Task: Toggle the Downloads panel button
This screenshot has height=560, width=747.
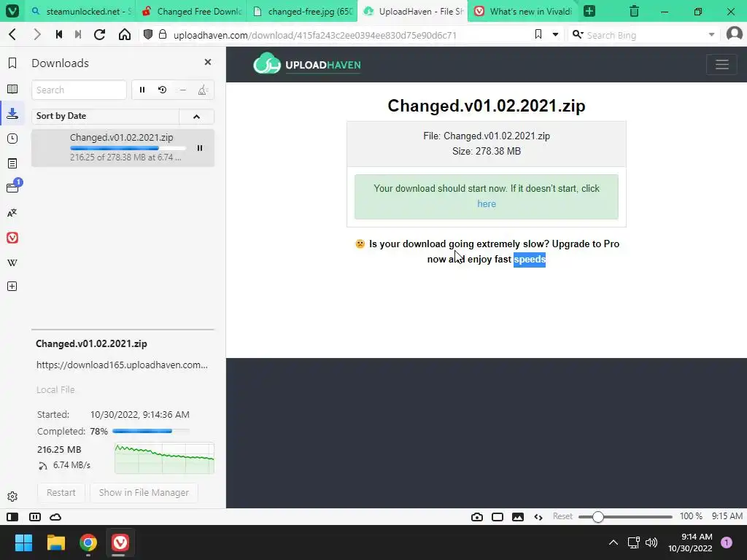Action: (12, 113)
